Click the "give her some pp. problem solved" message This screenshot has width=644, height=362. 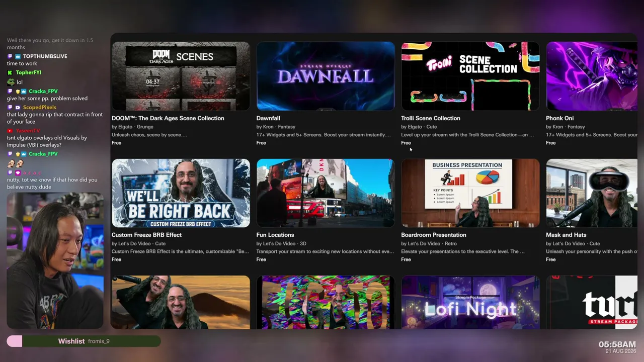point(47,99)
